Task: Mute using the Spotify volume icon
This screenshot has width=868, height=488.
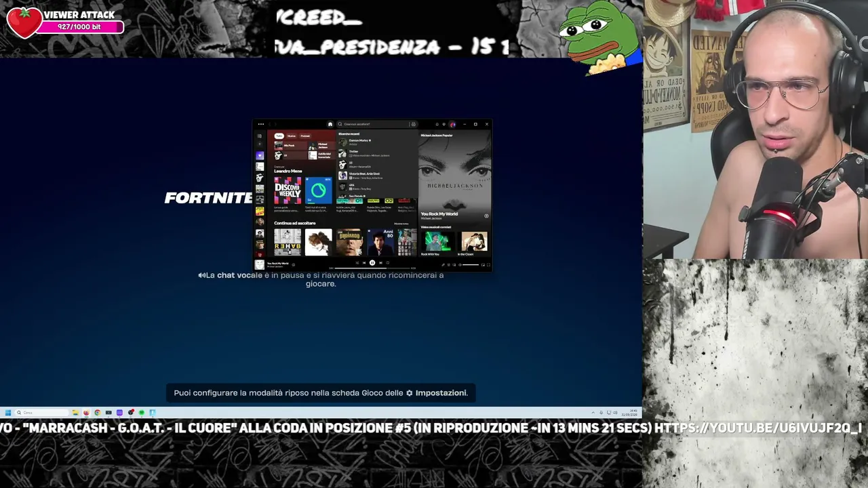Action: (x=461, y=265)
